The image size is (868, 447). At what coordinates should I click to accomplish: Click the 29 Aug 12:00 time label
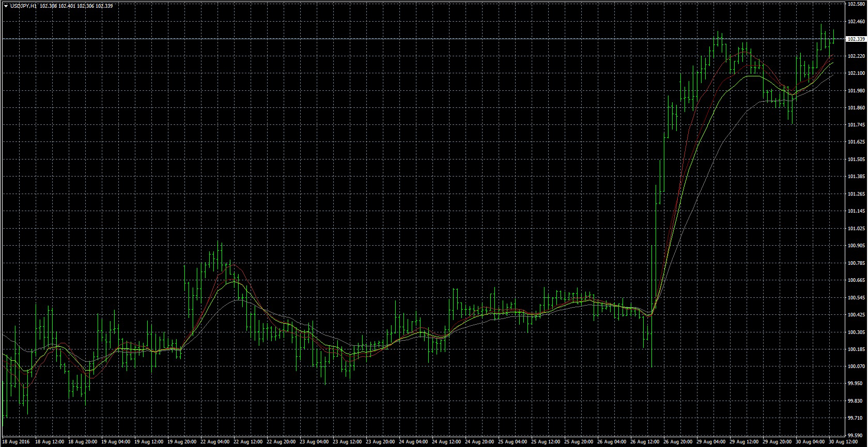pyautogui.click(x=744, y=442)
